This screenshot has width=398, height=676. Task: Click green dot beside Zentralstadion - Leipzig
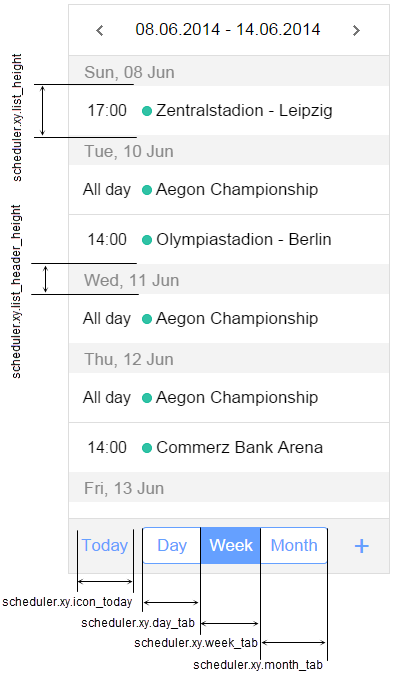click(x=147, y=111)
